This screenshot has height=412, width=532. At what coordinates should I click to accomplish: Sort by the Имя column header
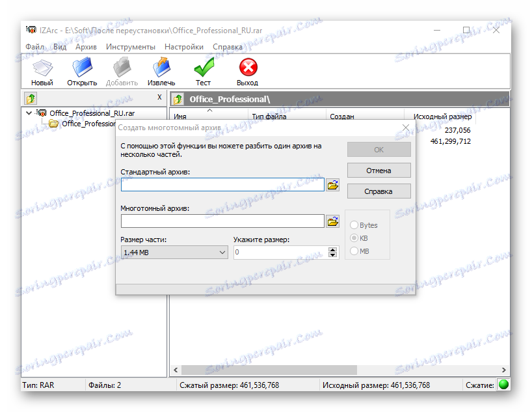click(x=209, y=115)
